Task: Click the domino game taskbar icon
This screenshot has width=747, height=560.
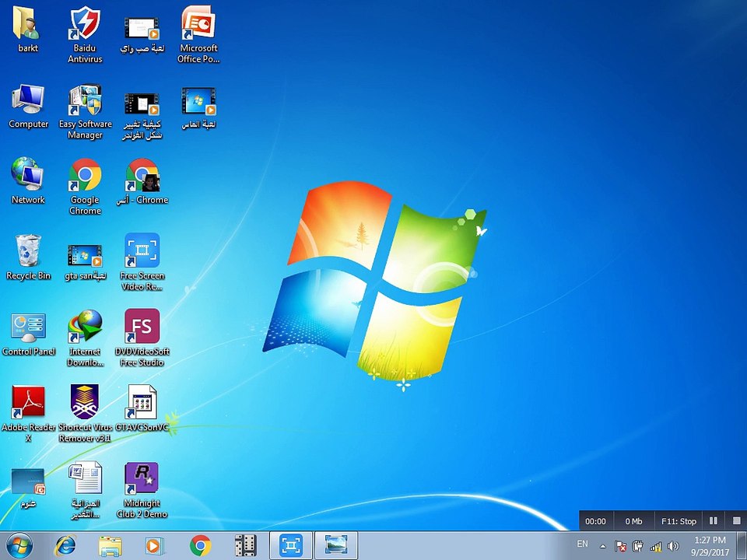Action: point(245,546)
